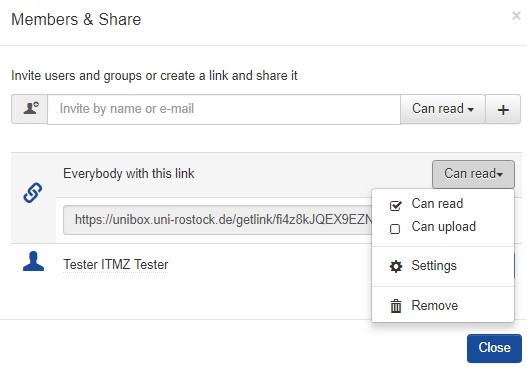Click the Tester ITMZ Tester person icon
Viewport: 527px width, 372px height.
coord(33,261)
